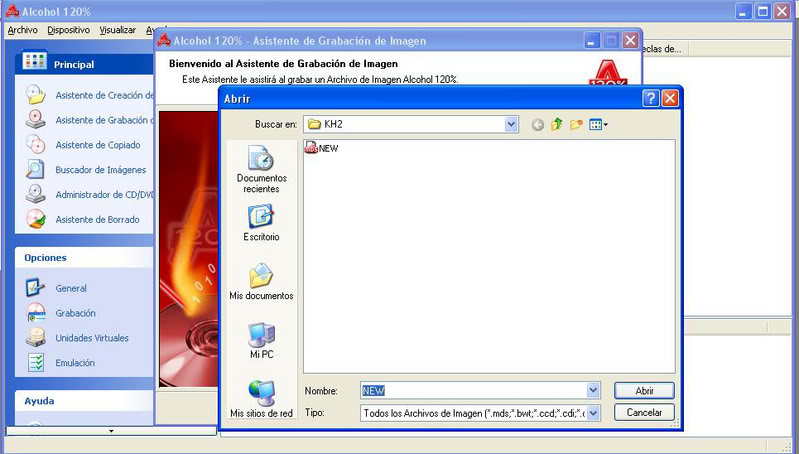This screenshot has height=454, width=799.
Task: Click the Opciones panel header
Action: pyautogui.click(x=84, y=258)
